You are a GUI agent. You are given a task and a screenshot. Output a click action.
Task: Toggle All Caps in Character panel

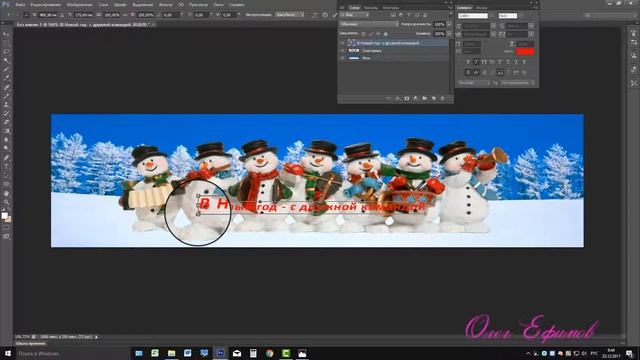tap(484, 62)
